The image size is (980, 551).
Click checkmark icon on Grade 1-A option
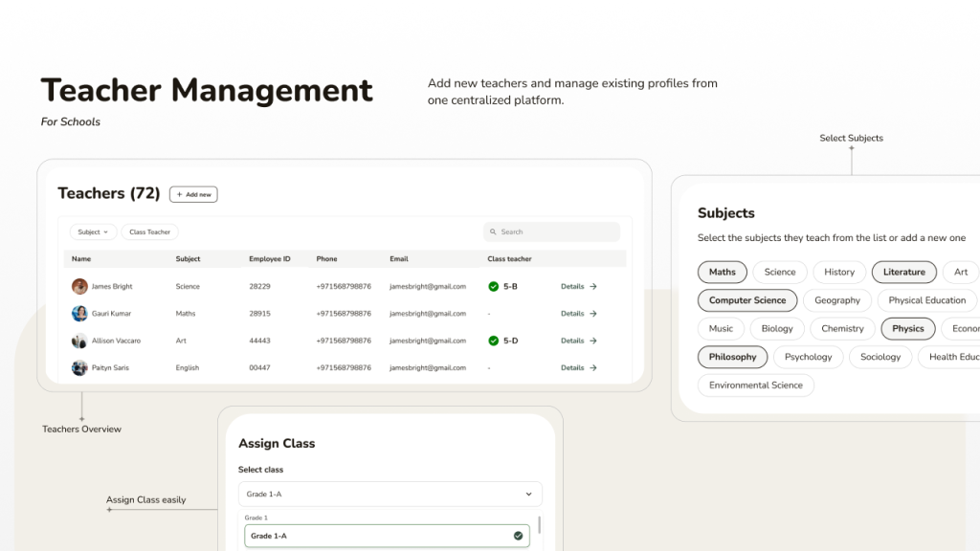click(x=518, y=536)
